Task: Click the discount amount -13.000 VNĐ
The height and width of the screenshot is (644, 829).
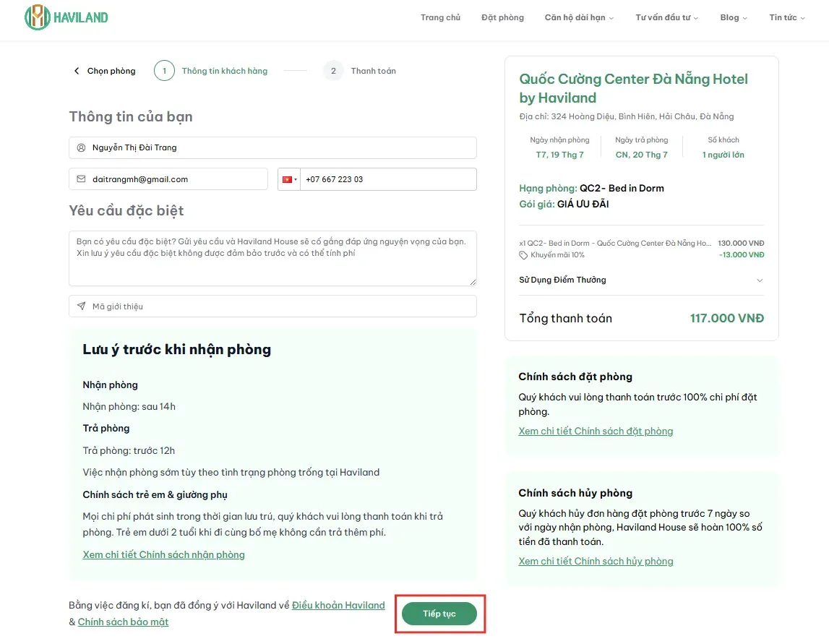Action: pyautogui.click(x=742, y=255)
